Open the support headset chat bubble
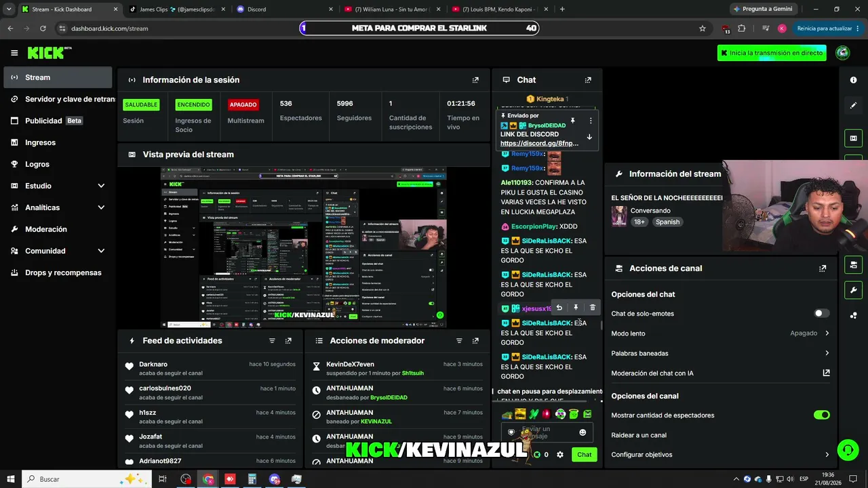 tap(847, 450)
